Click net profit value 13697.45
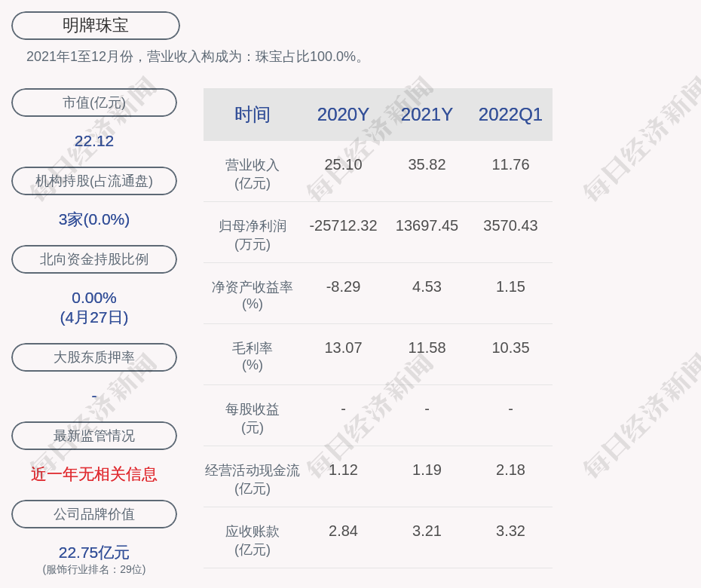701x588 pixels. (x=427, y=226)
